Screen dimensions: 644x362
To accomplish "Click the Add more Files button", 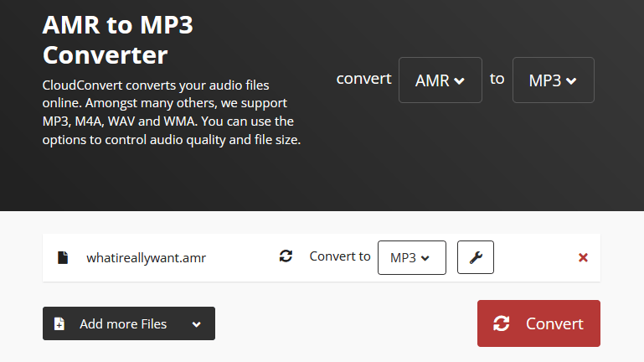I will click(129, 323).
